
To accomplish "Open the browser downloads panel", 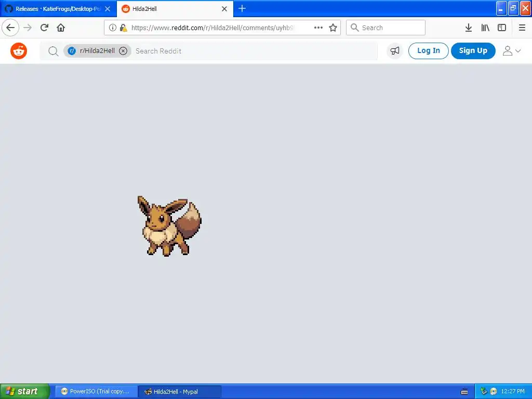I will (x=469, y=28).
